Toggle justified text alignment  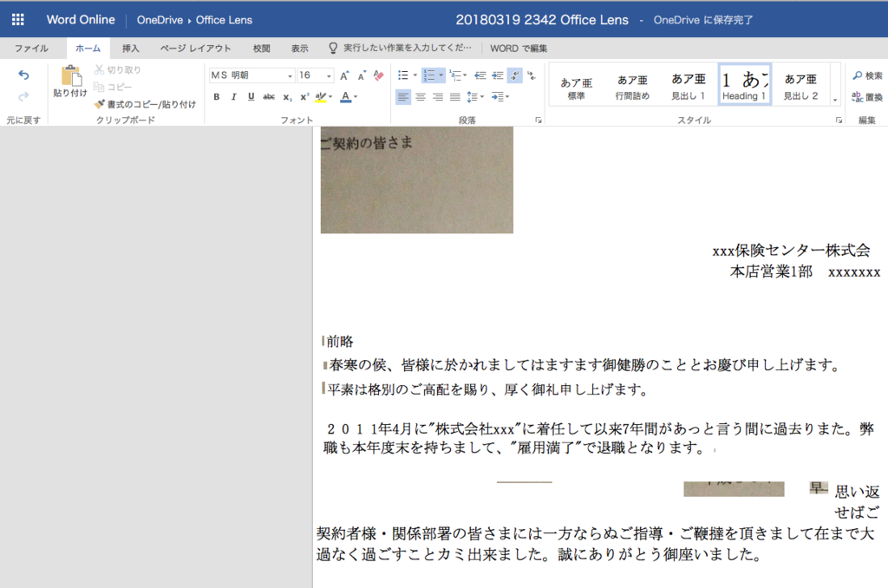tap(454, 97)
